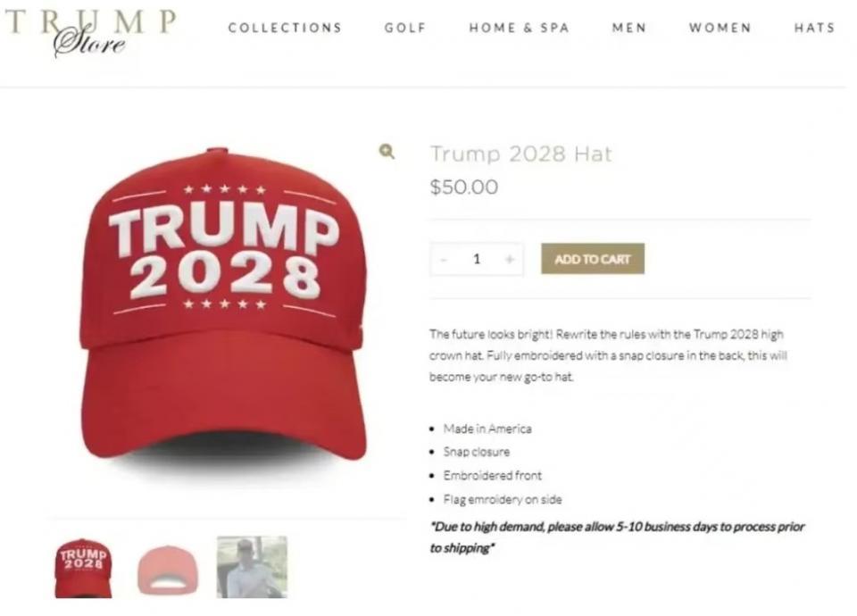Viewport: 857px width, 616px height.
Task: Go to Home & Spa section
Action: (x=520, y=28)
